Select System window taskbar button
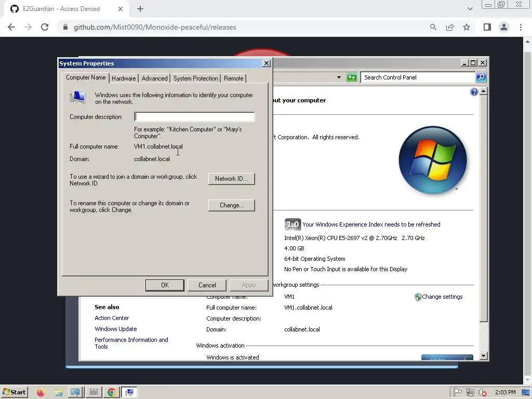Image resolution: width=532 pixels, height=399 pixels. tap(129, 392)
